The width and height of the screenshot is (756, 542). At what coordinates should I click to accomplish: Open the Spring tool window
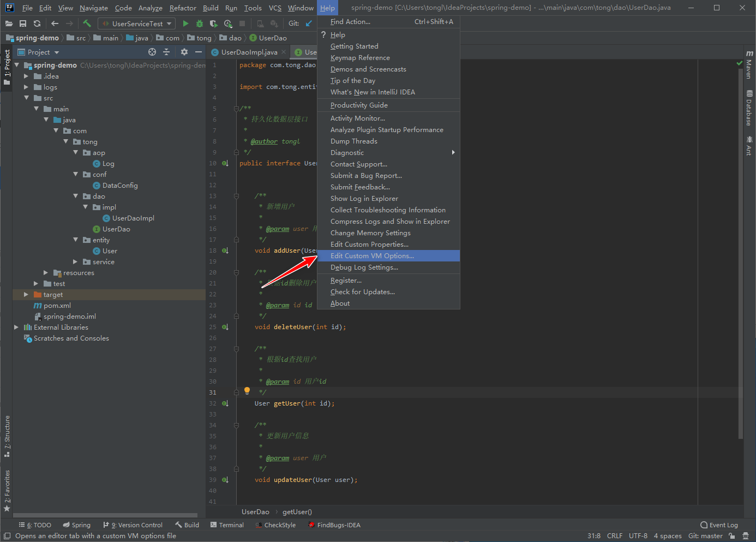pyautogui.click(x=76, y=525)
